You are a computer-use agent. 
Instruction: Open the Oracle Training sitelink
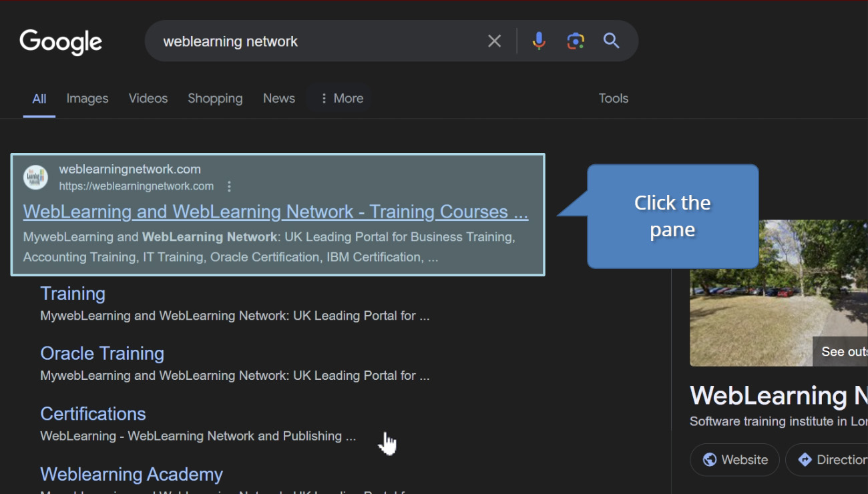click(102, 353)
